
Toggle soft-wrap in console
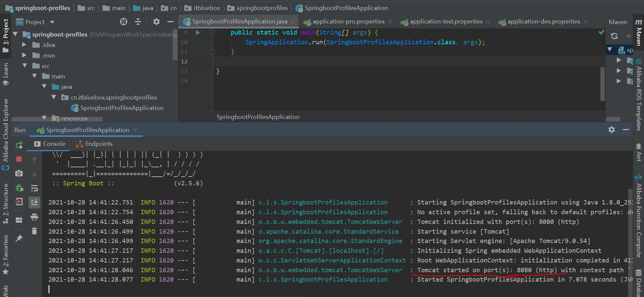(34, 188)
